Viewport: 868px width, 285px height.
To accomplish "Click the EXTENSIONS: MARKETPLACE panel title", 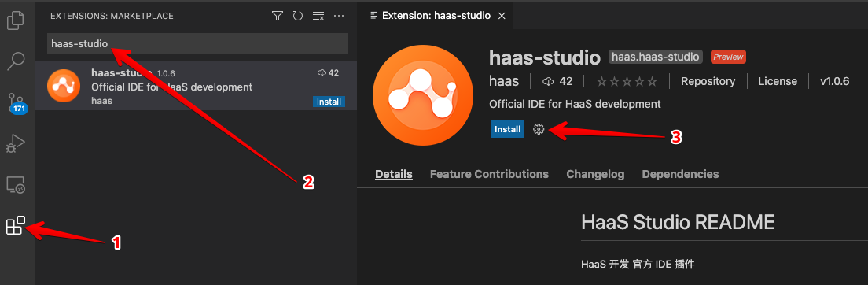I will [x=112, y=16].
